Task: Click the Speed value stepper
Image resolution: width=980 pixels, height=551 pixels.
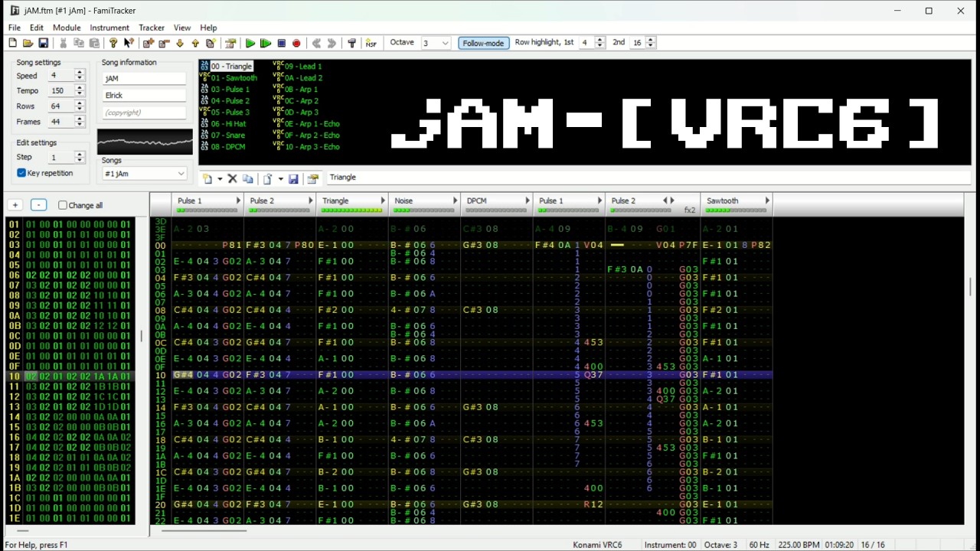Action: pos(80,76)
